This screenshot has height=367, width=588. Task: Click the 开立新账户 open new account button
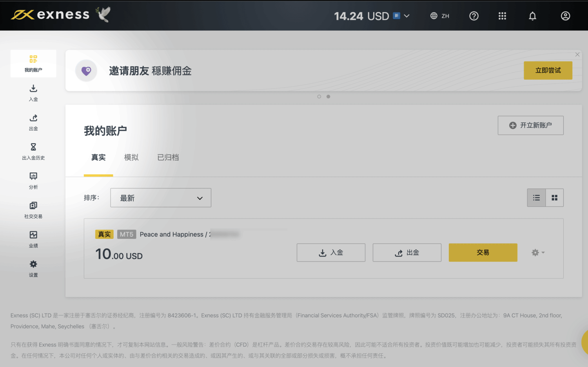coord(530,125)
